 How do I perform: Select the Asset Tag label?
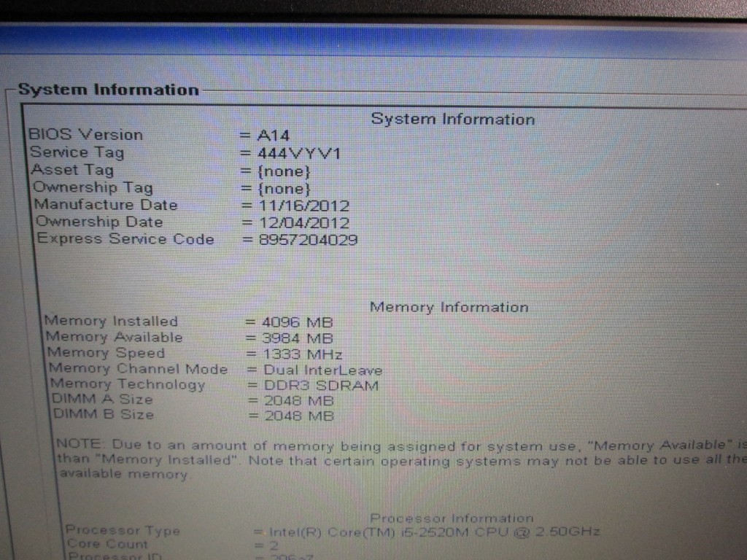pos(72,170)
